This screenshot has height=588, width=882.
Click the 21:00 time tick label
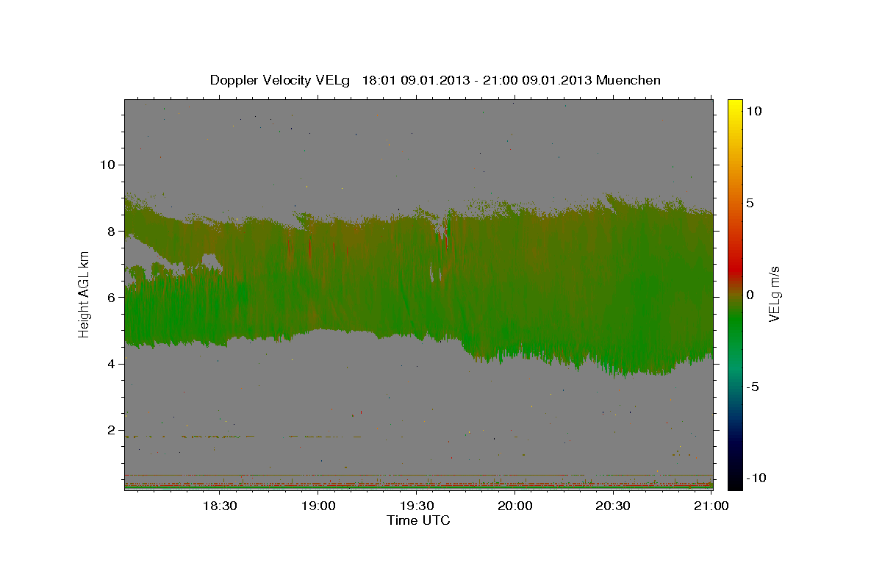[711, 506]
